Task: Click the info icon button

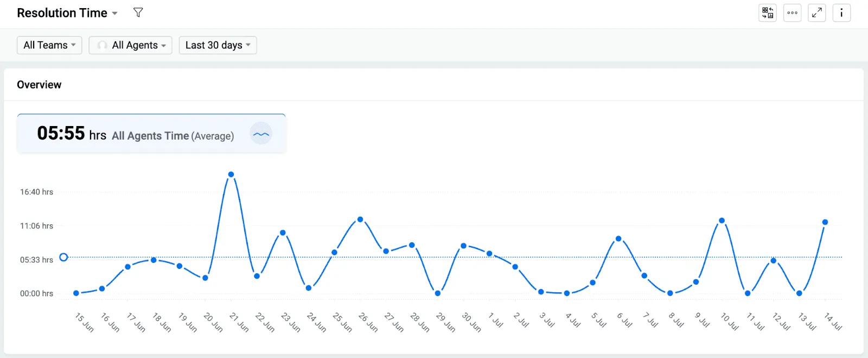Action: tap(841, 12)
